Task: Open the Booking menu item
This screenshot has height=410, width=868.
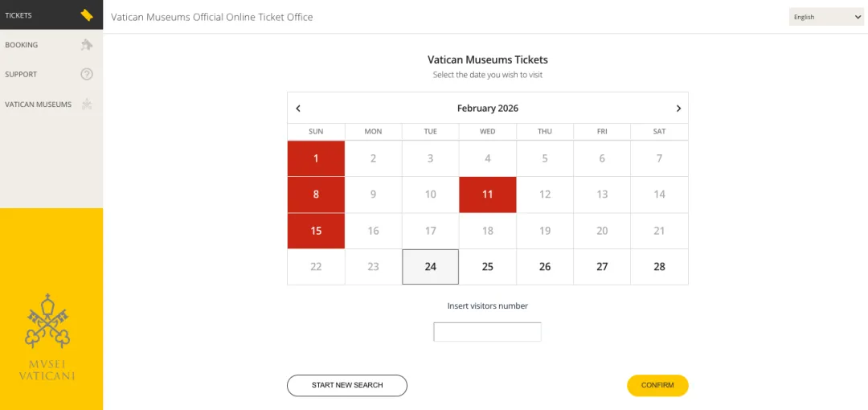Action: [x=22, y=45]
